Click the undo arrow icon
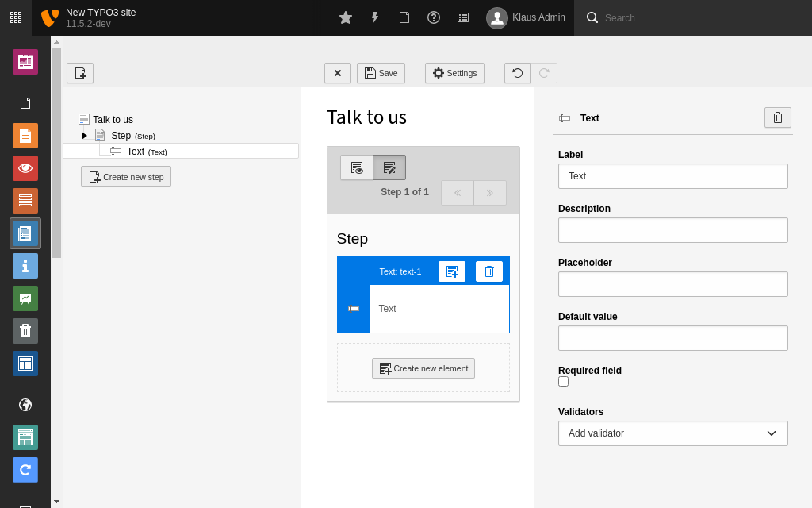812x508 pixels. click(x=518, y=73)
